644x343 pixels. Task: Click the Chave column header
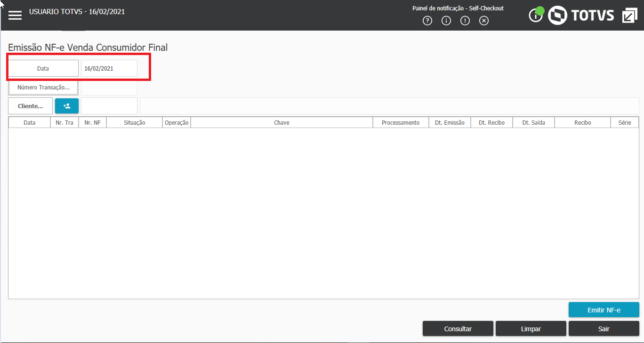[282, 122]
